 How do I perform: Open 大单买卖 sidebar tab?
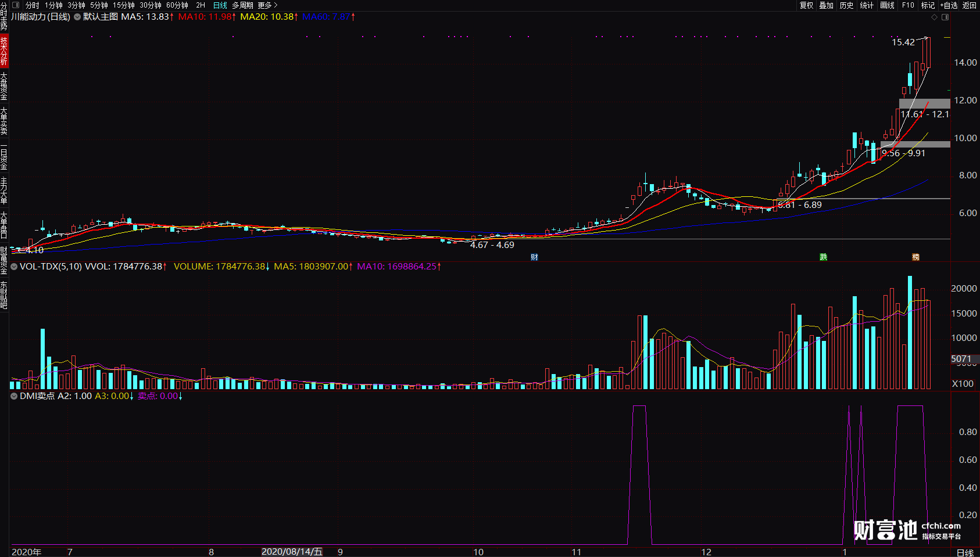[x=4, y=121]
